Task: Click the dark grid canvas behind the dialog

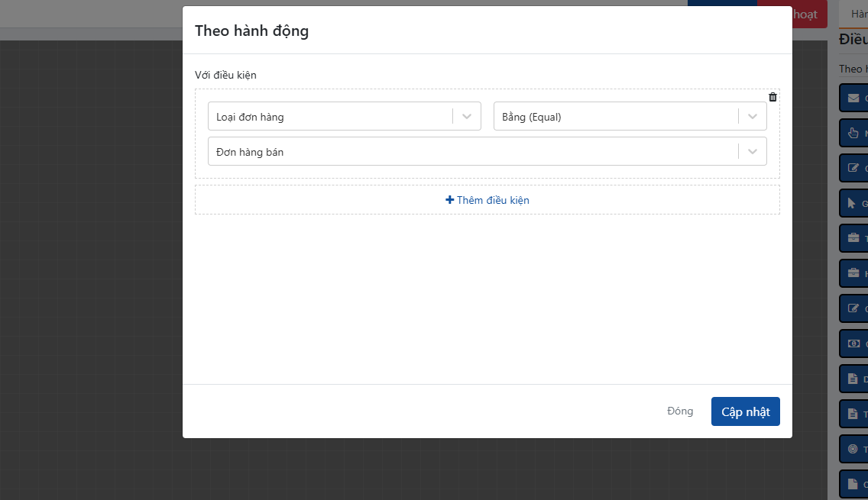Action: point(92,267)
